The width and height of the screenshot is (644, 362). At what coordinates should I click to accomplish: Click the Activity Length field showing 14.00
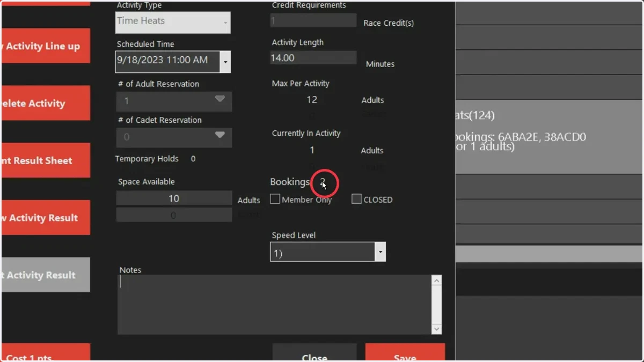click(x=313, y=58)
